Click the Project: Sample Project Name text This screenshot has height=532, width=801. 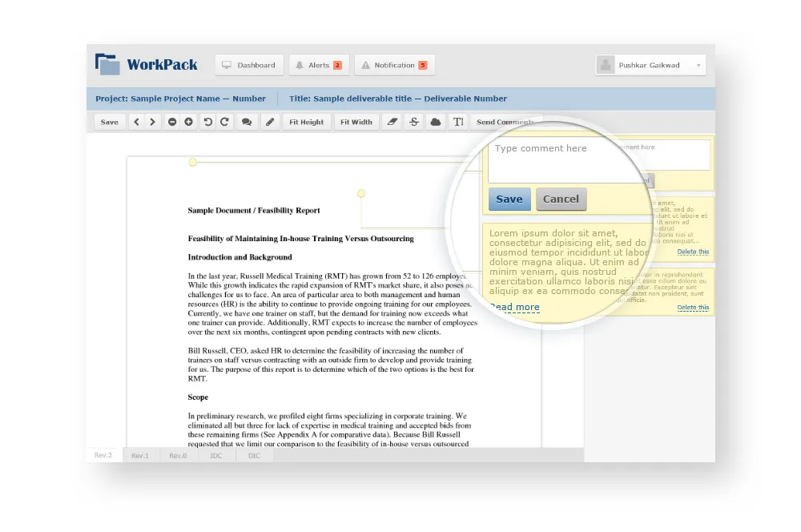pos(180,99)
